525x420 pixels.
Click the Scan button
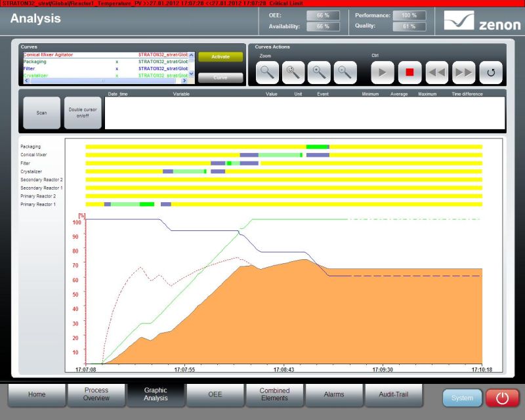(x=41, y=113)
